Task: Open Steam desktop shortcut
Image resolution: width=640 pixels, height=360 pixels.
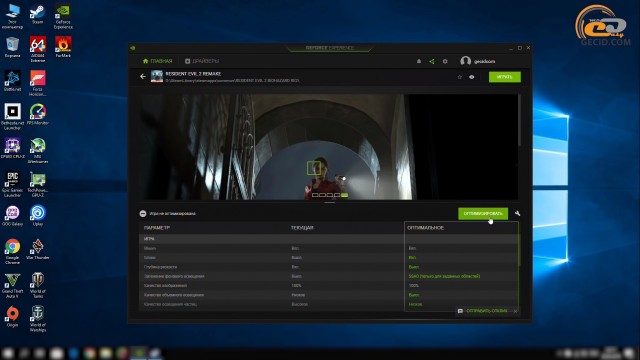Action: 38,15
